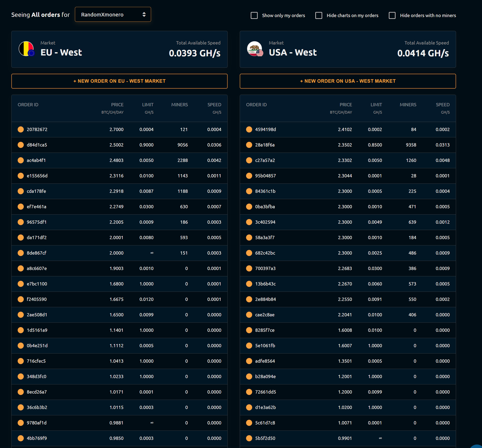This screenshot has height=448, width=482.
Task: Click the orange dot next to order 5b5f2d50
Action: (x=249, y=438)
